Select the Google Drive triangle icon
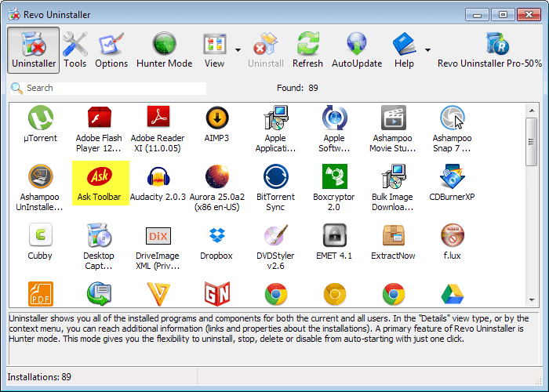Screen dimensions: 549x392 (453, 294)
